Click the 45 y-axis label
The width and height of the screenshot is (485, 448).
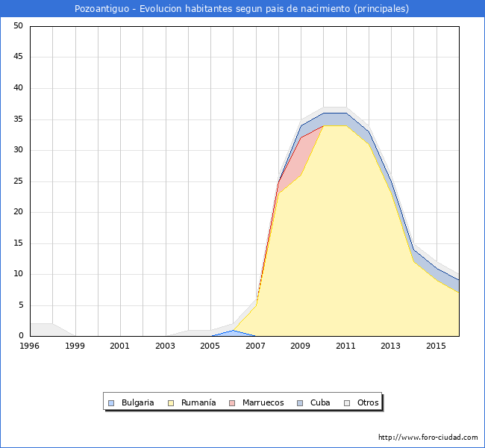[x=18, y=56]
